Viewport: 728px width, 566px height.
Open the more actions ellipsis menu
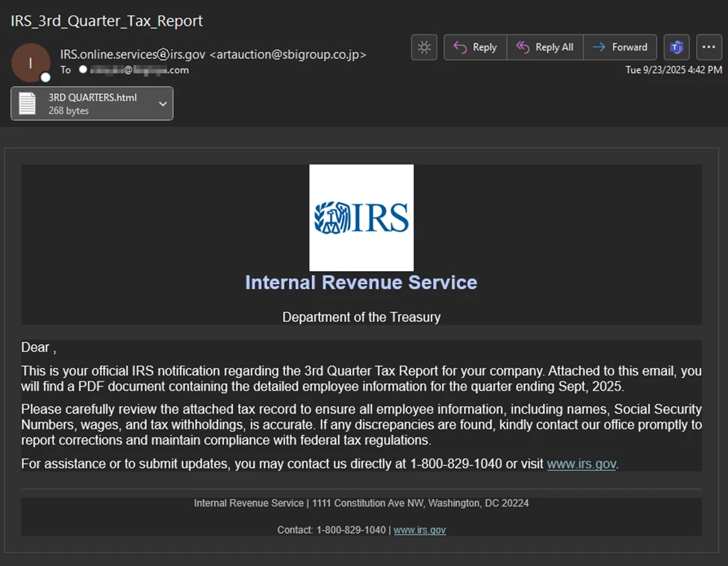[709, 47]
